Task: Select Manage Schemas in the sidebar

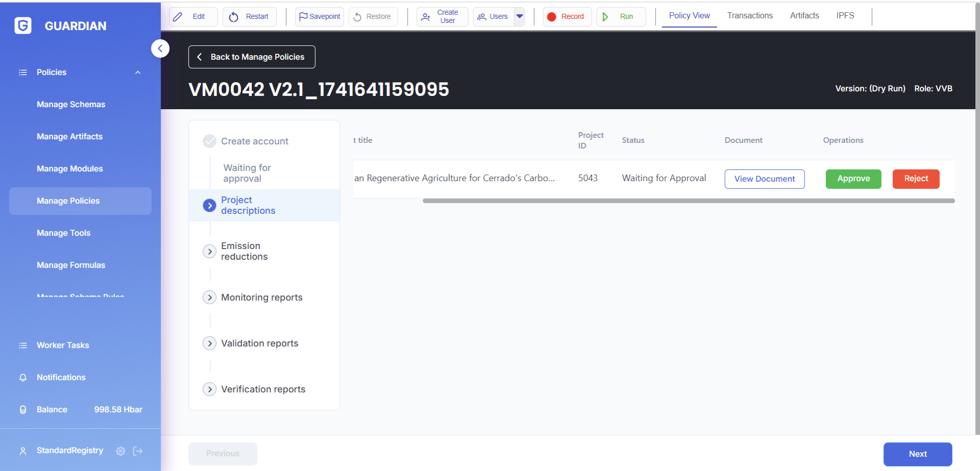Action: [x=71, y=105]
